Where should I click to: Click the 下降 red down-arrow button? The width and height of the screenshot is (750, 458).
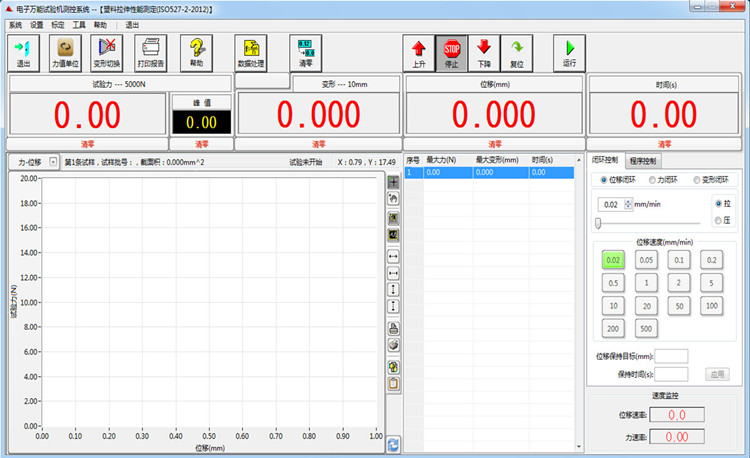[484, 53]
